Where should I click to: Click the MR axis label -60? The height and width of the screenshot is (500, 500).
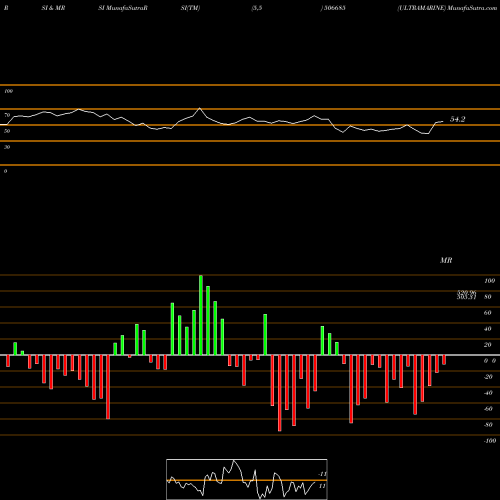tap(488, 409)
